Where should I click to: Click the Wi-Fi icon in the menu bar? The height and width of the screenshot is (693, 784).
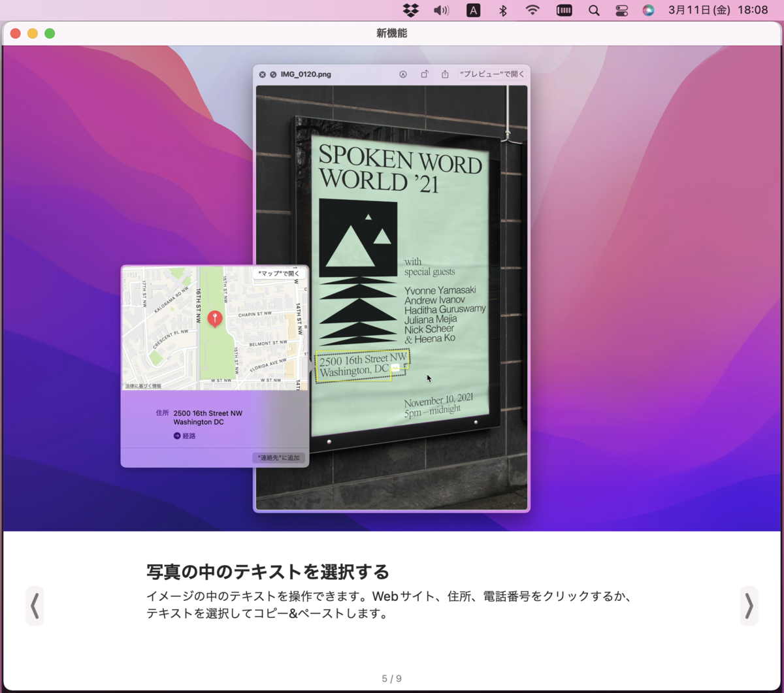pyautogui.click(x=532, y=10)
